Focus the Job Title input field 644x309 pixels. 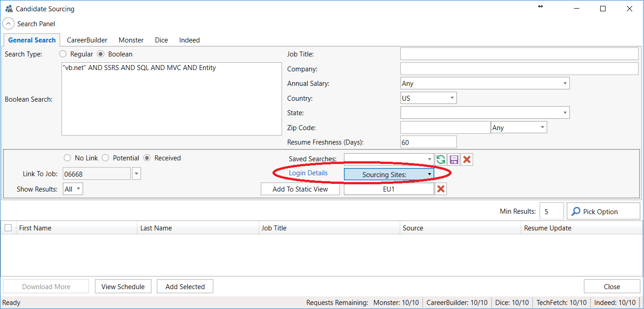pyautogui.click(x=519, y=54)
